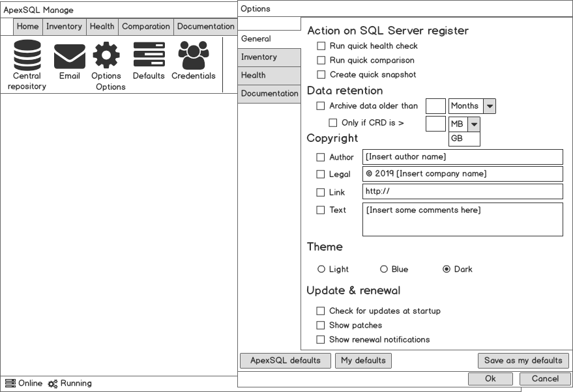Select the Blue theme

(x=384, y=270)
